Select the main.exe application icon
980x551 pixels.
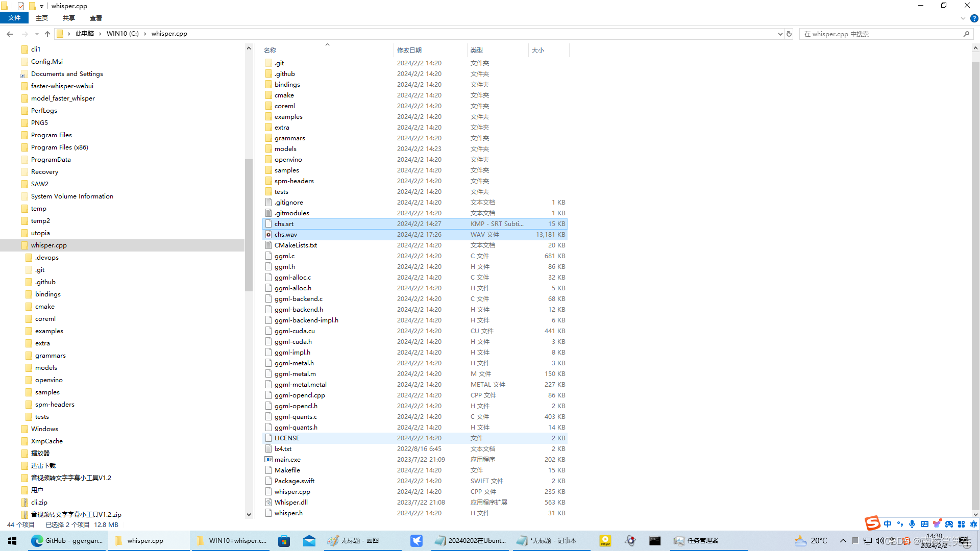(x=268, y=460)
